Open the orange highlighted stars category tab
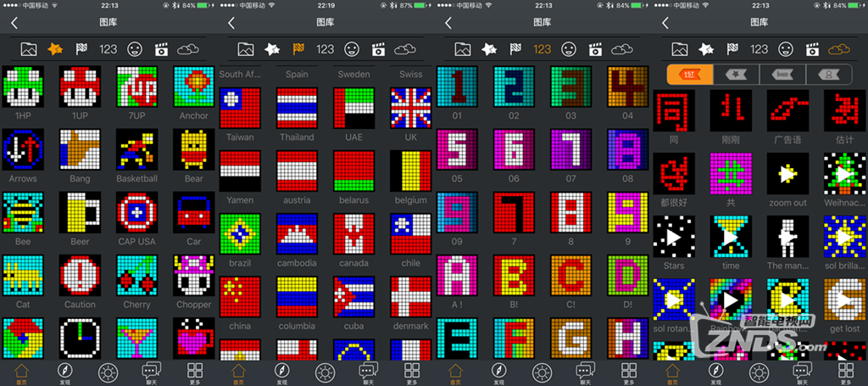 coord(55,49)
